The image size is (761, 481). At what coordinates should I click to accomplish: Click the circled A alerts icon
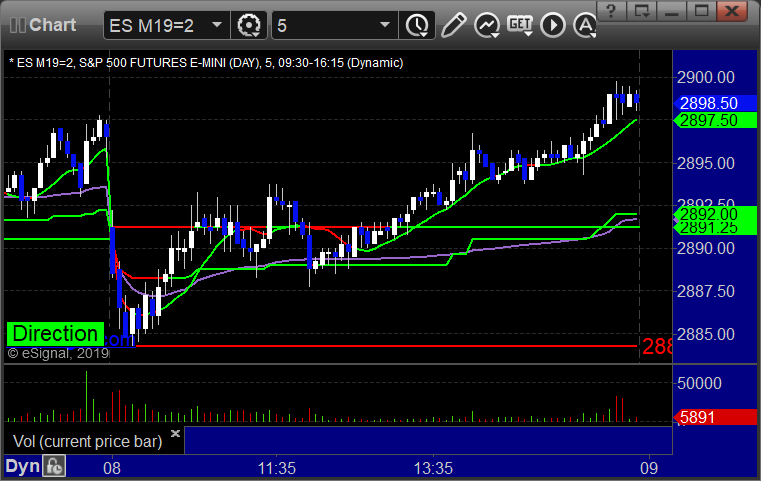(x=582, y=24)
